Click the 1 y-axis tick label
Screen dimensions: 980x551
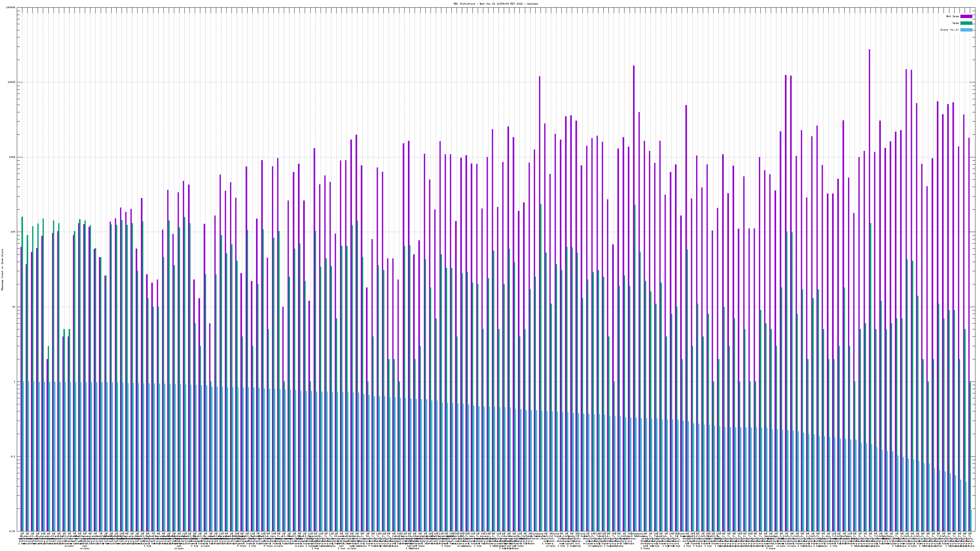[15, 382]
